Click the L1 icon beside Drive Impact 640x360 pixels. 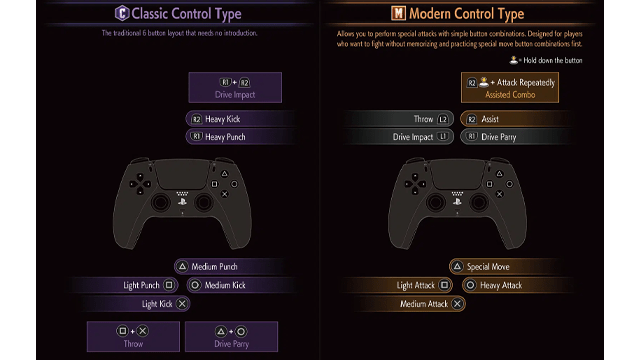[443, 137]
